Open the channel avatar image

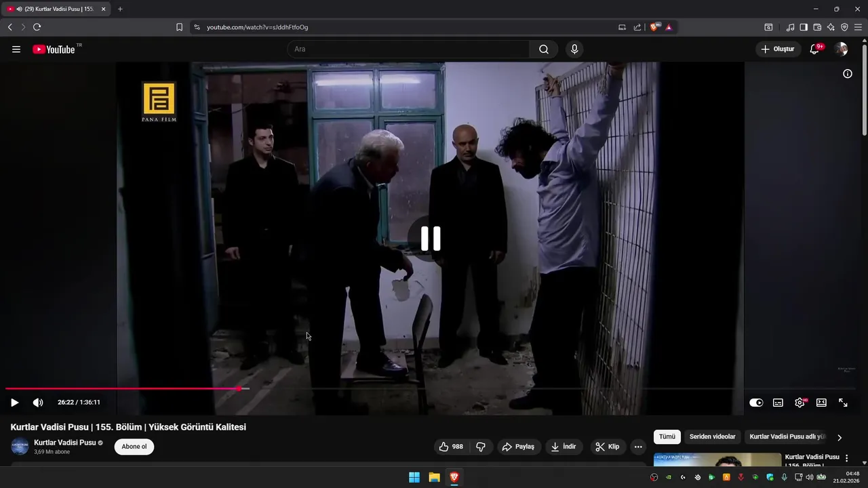coord(20,447)
